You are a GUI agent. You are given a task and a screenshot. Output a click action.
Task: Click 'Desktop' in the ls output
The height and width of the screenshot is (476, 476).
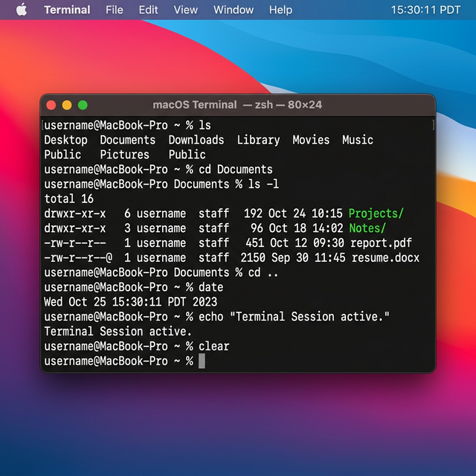(65, 140)
